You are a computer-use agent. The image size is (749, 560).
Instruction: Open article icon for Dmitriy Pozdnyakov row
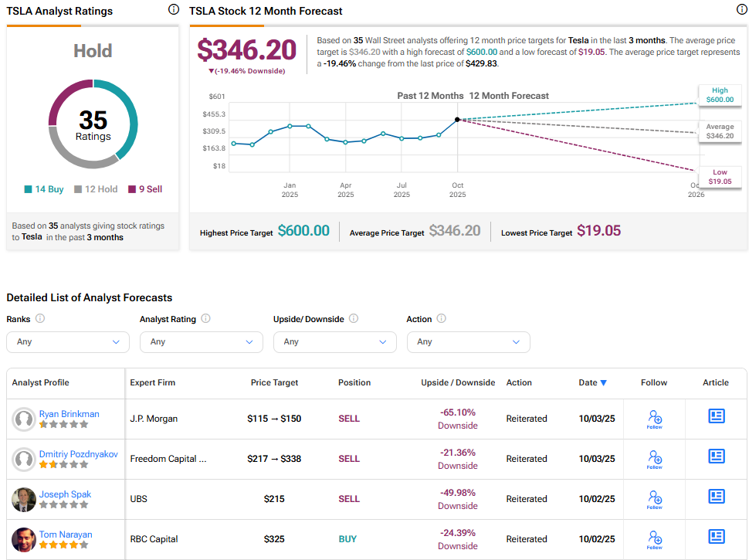(x=716, y=456)
